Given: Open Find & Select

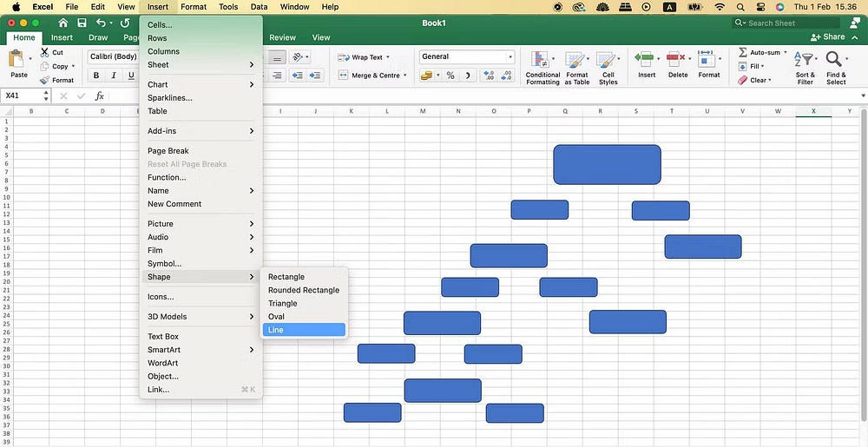Looking at the screenshot, I should [x=836, y=68].
